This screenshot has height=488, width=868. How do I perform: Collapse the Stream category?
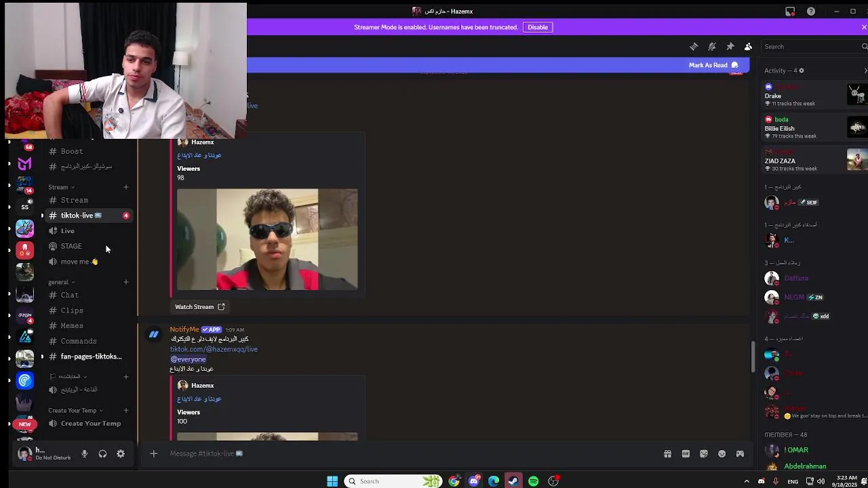tap(61, 187)
